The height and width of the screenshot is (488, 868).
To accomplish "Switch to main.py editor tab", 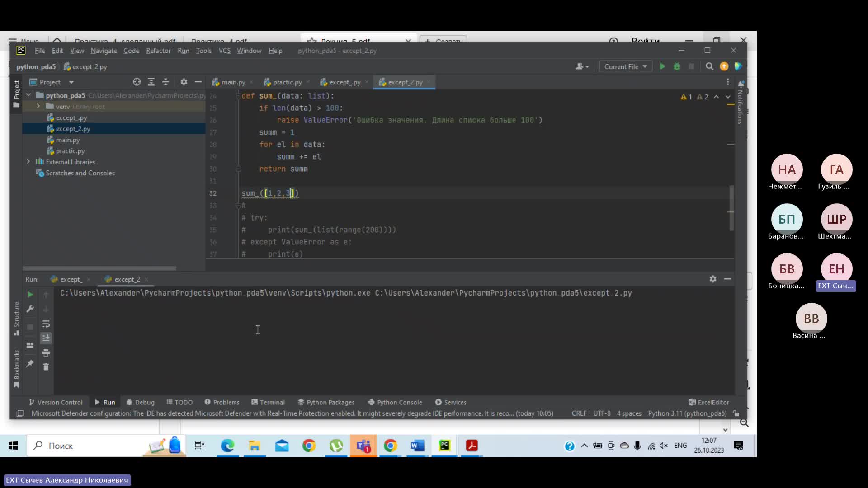I will pyautogui.click(x=233, y=82).
